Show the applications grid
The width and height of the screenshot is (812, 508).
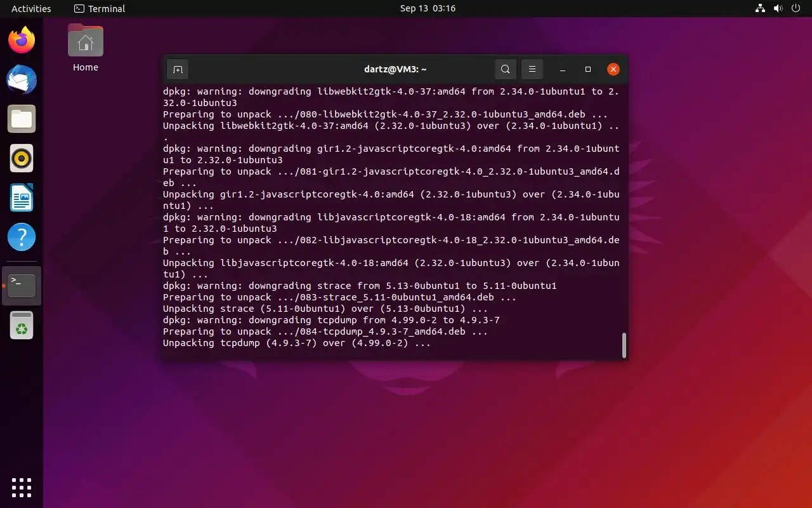pos(22,488)
